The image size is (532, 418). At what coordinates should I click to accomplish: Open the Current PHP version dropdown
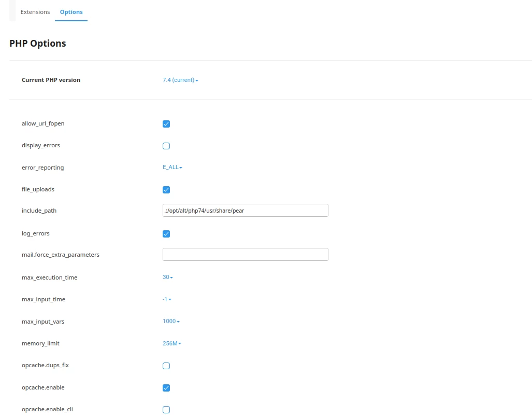click(x=180, y=80)
